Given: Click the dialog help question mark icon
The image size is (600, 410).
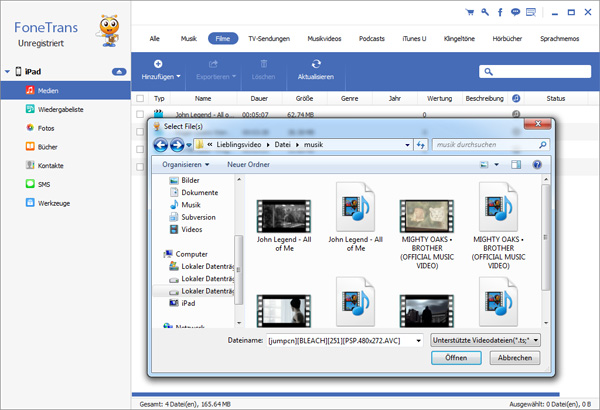Looking at the screenshot, I should pos(537,164).
